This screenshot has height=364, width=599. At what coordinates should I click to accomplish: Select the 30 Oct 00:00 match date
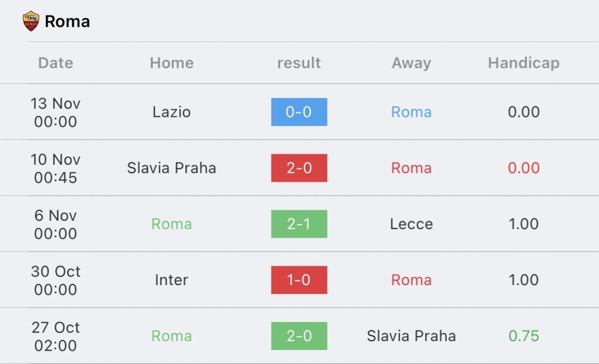pyautogui.click(x=56, y=280)
